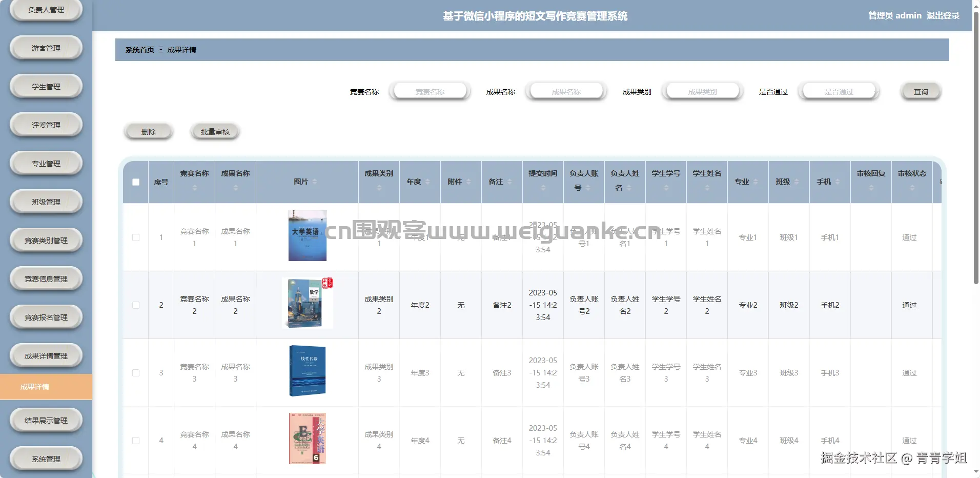Sort by 成果名称 column arrows
The width and height of the screenshot is (980, 478).
click(235, 188)
